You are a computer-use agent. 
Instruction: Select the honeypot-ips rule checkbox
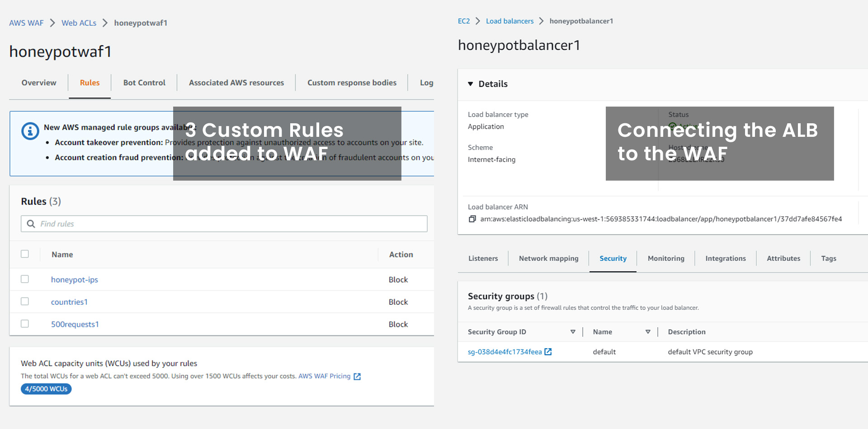tap(25, 279)
